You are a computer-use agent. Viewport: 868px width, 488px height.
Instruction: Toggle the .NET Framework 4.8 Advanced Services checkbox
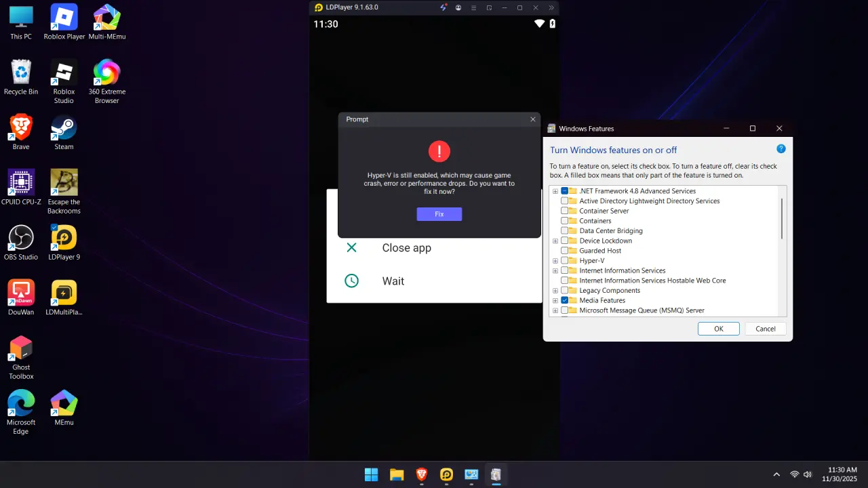tap(565, 191)
